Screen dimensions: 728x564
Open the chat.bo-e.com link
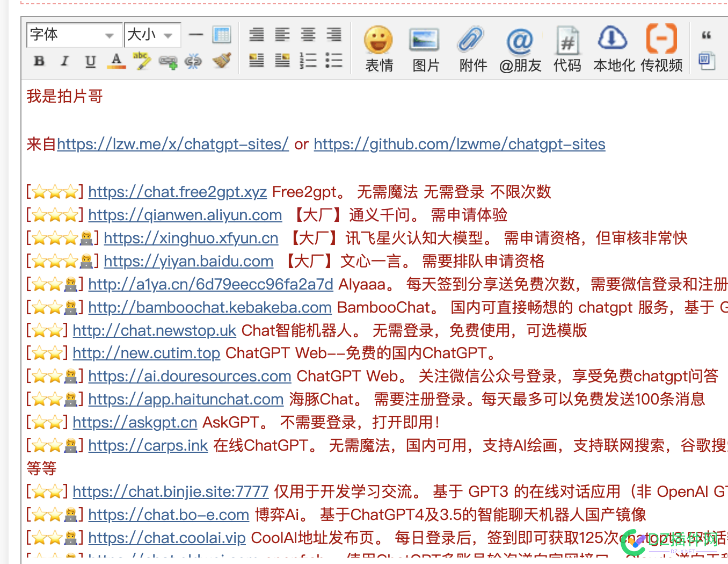pyautogui.click(x=169, y=515)
